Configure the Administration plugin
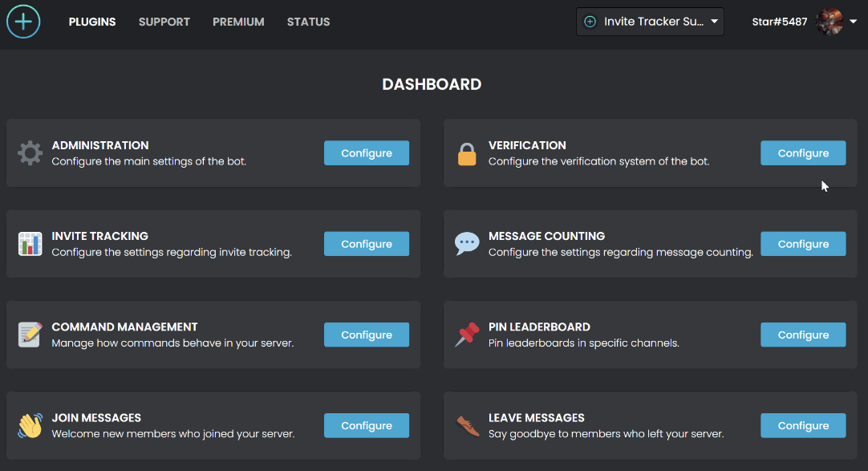Screen dimensions: 868x471 (367, 152)
